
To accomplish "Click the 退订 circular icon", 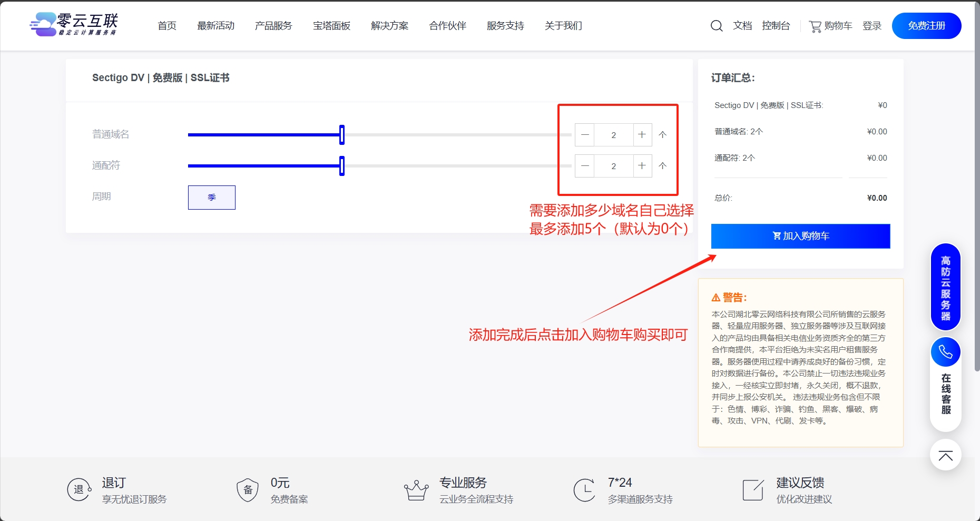I will tap(79, 489).
